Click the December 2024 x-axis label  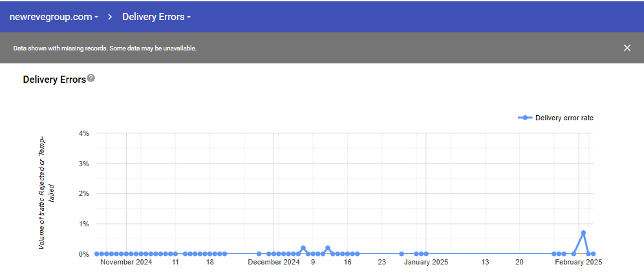coord(274,263)
